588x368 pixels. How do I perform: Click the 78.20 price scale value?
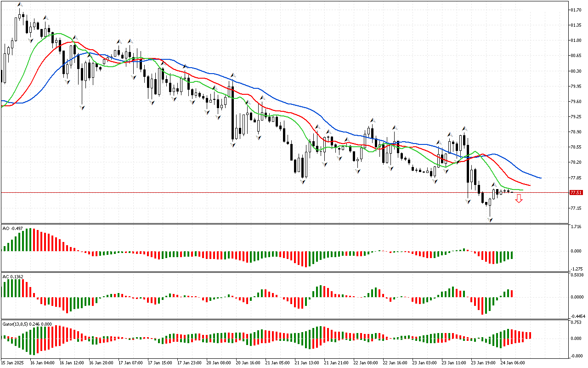click(x=576, y=162)
